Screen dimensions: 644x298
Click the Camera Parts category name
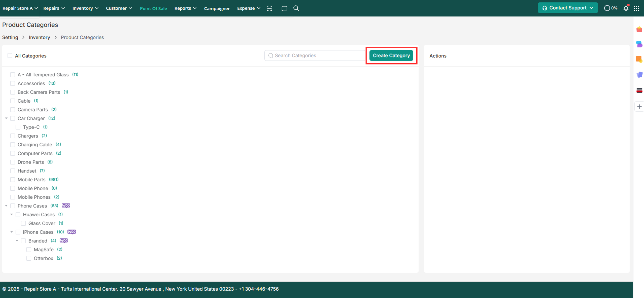[x=32, y=110]
